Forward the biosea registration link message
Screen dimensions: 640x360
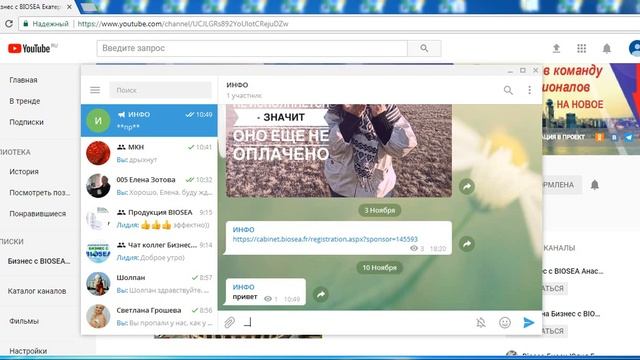coord(467,244)
